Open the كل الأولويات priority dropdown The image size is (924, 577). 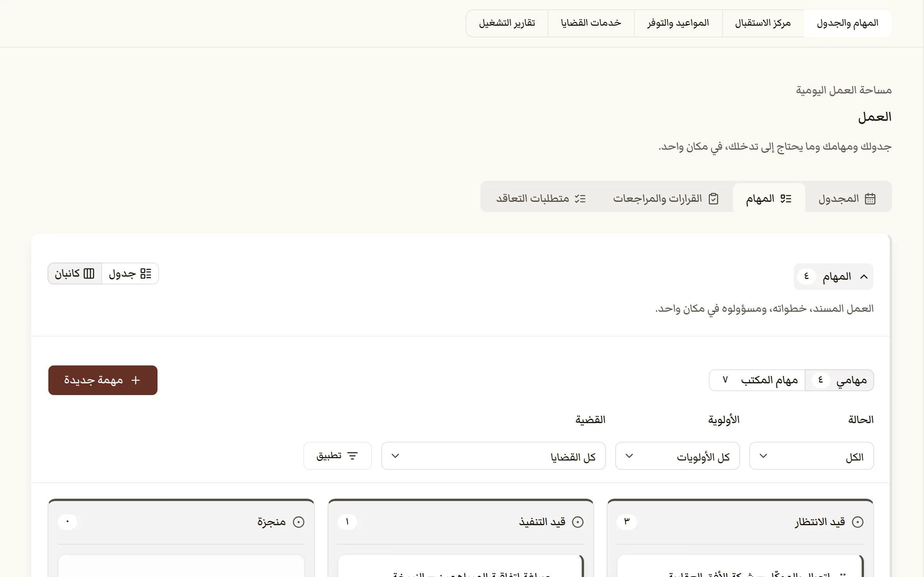tap(677, 456)
